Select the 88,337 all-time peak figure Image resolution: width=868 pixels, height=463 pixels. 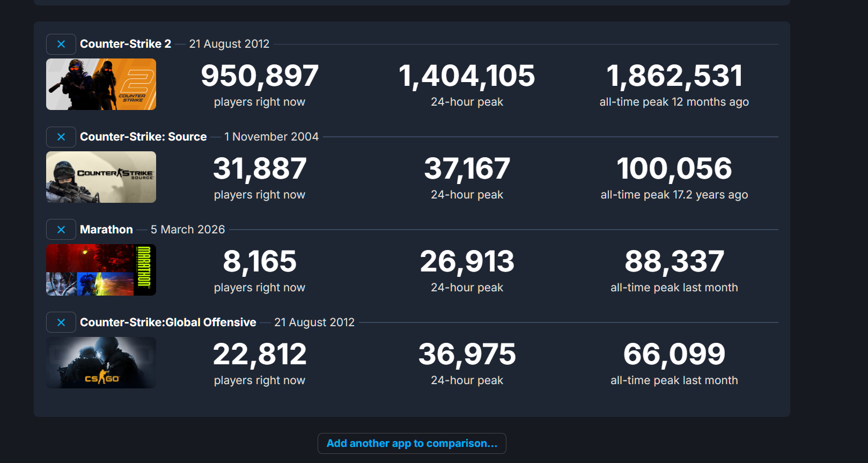pos(674,261)
